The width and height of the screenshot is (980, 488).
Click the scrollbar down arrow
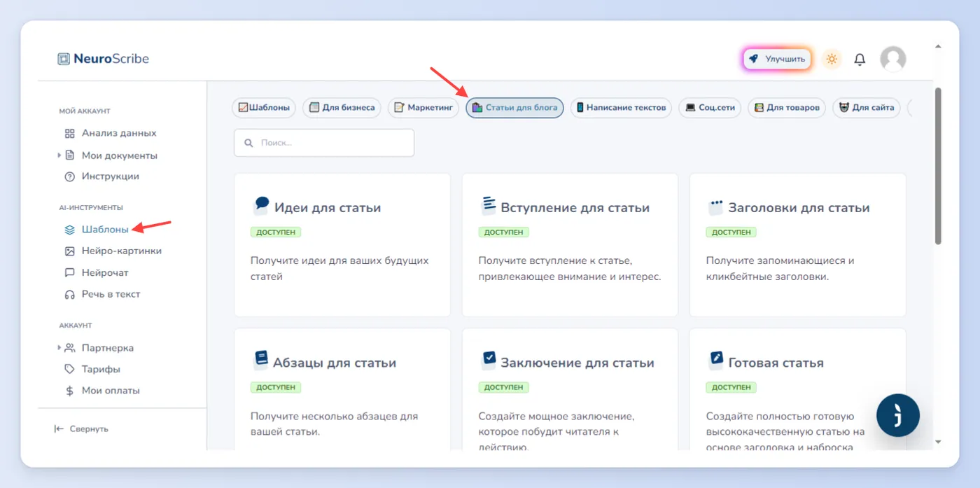point(938,442)
